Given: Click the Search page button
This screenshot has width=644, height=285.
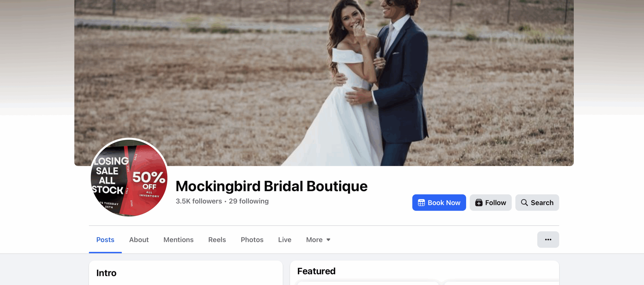Looking at the screenshot, I should point(537,203).
